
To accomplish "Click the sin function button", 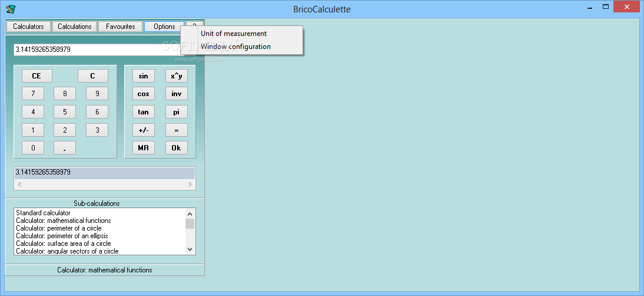I will (x=143, y=76).
